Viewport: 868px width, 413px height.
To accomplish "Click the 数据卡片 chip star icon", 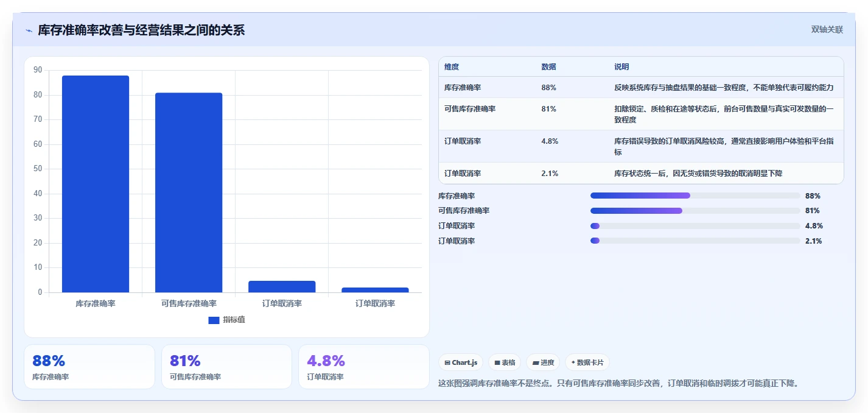I will pos(573,362).
